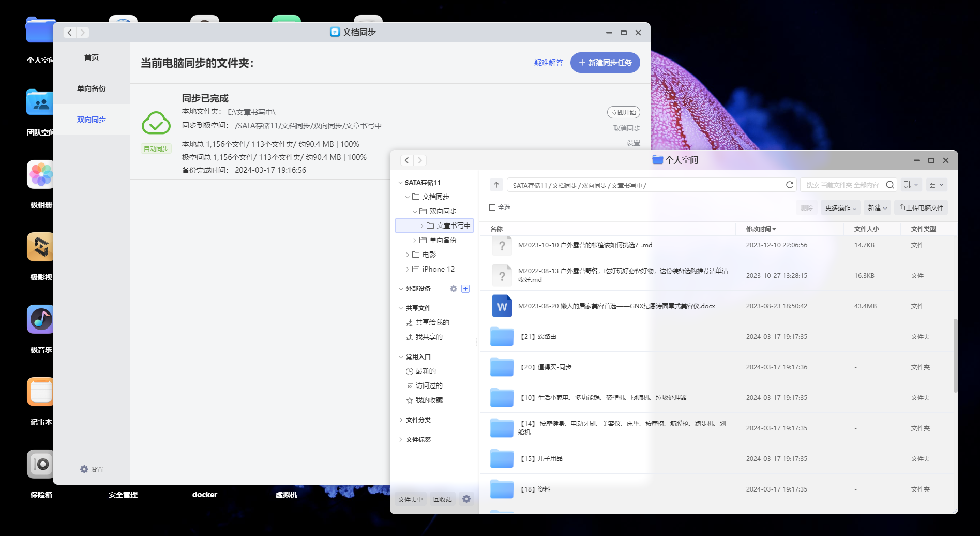
Task: Open the 更多操作 dropdown
Action: [x=840, y=207]
